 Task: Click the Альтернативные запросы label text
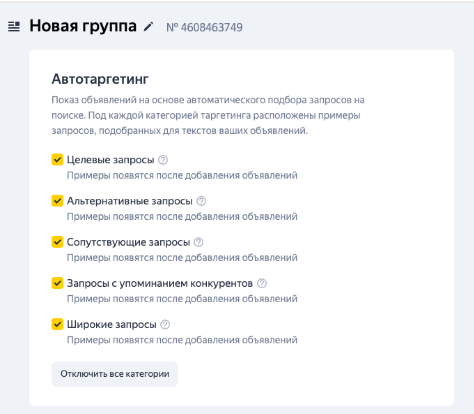tap(130, 201)
